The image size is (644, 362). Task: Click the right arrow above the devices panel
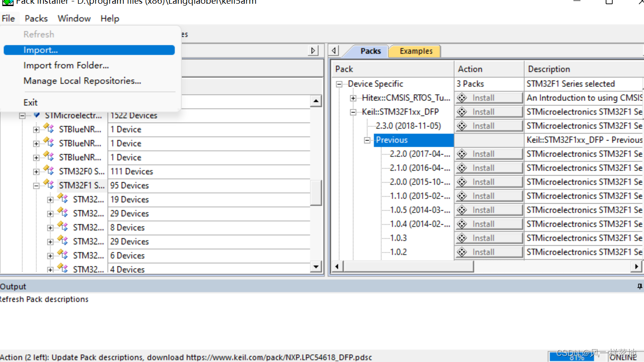(x=314, y=50)
